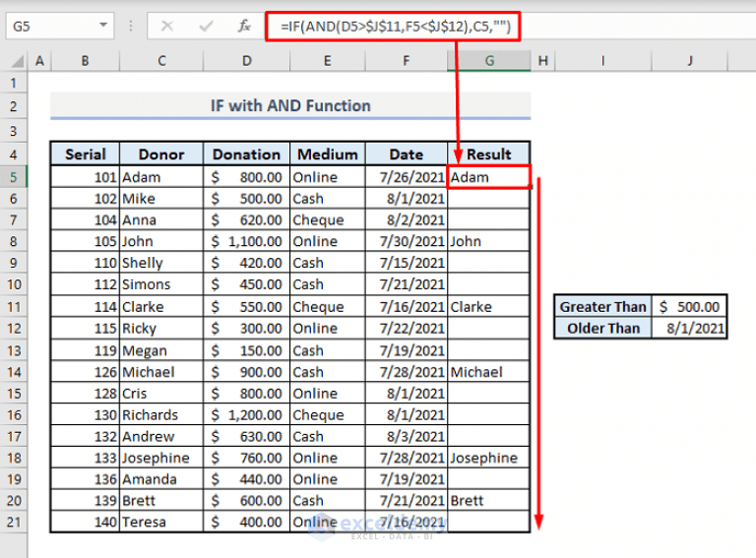Expand the Name Box dropdown arrow
The width and height of the screenshot is (756, 558).
[x=103, y=25]
